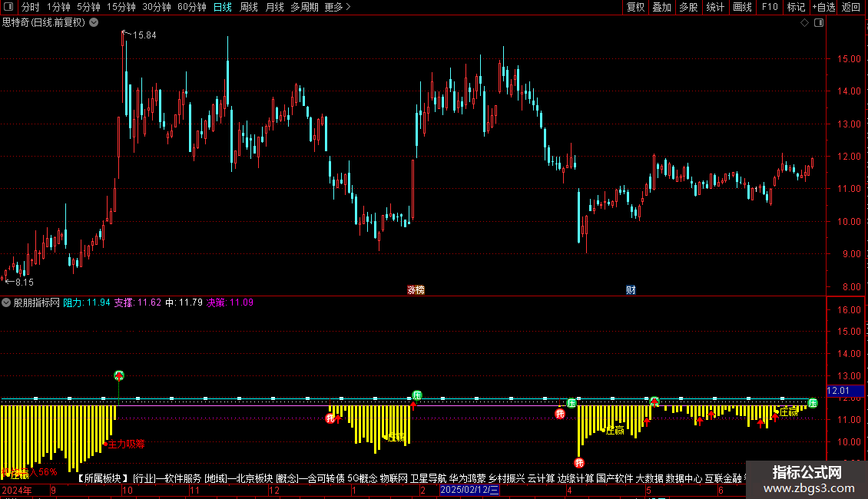The image size is (868, 499).
Task: Click the 决策: 11.09 value
Action: (x=230, y=302)
